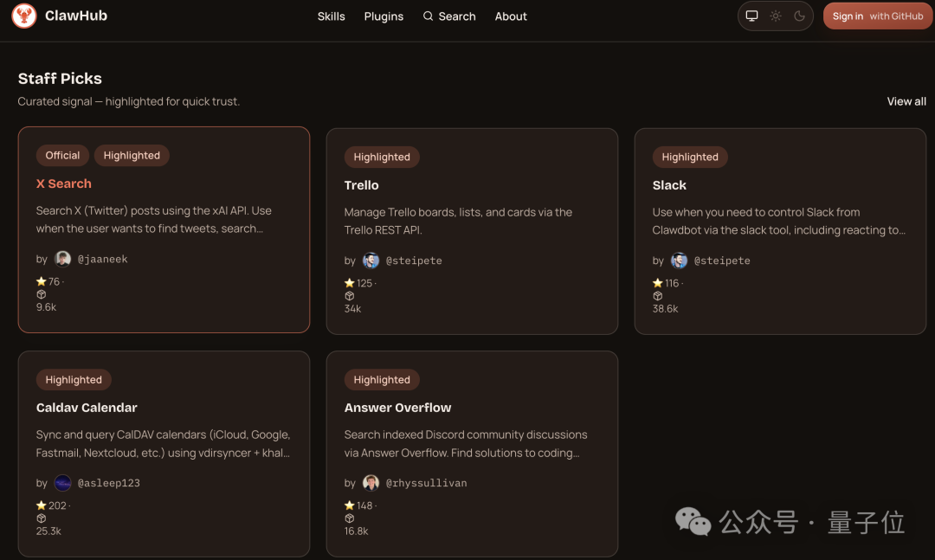Screen dimensions: 935x560
Task: Enable light theme with sun icon
Action: (x=775, y=16)
